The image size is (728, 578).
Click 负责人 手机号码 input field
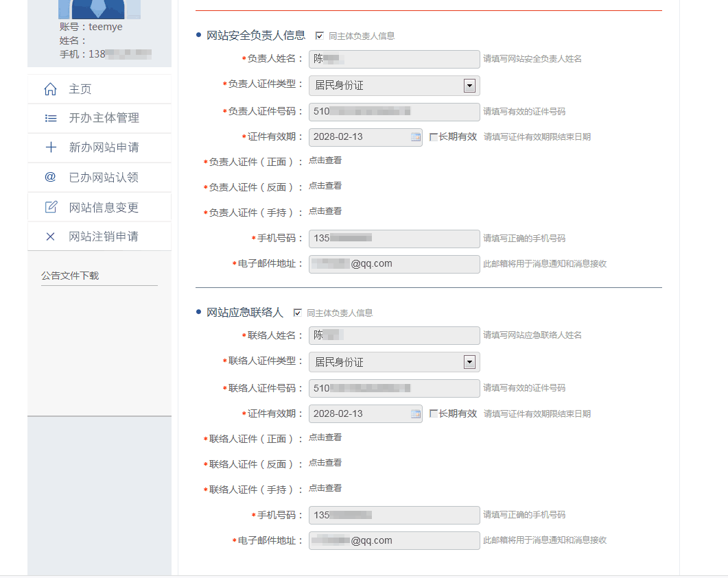pos(394,239)
